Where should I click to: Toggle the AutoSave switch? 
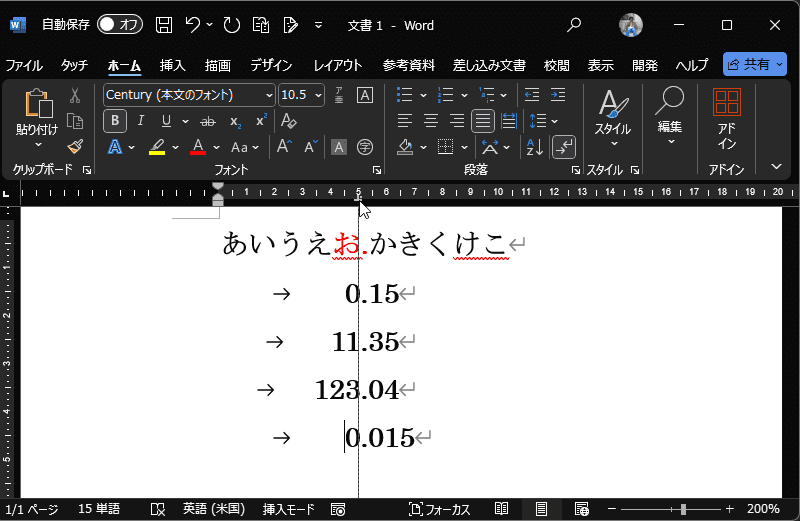(119, 24)
